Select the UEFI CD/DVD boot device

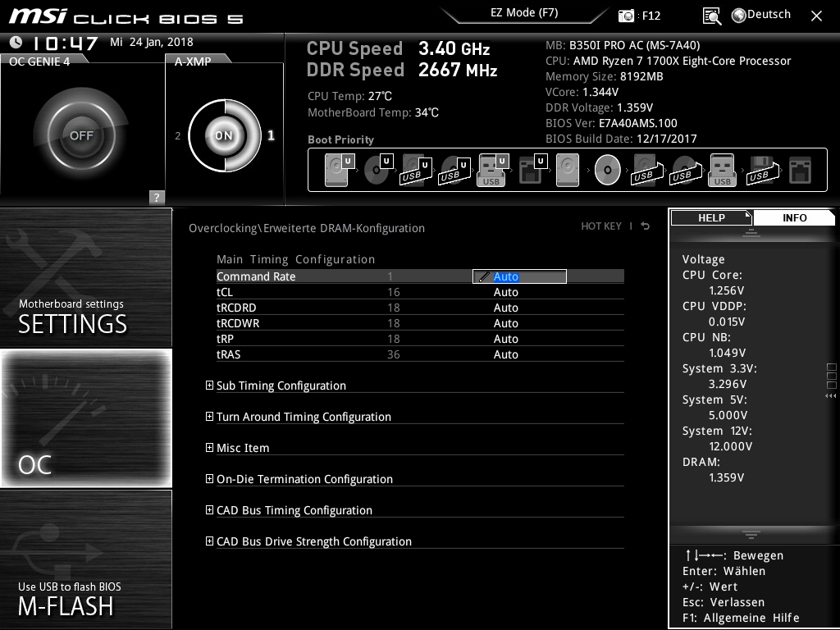(x=377, y=170)
